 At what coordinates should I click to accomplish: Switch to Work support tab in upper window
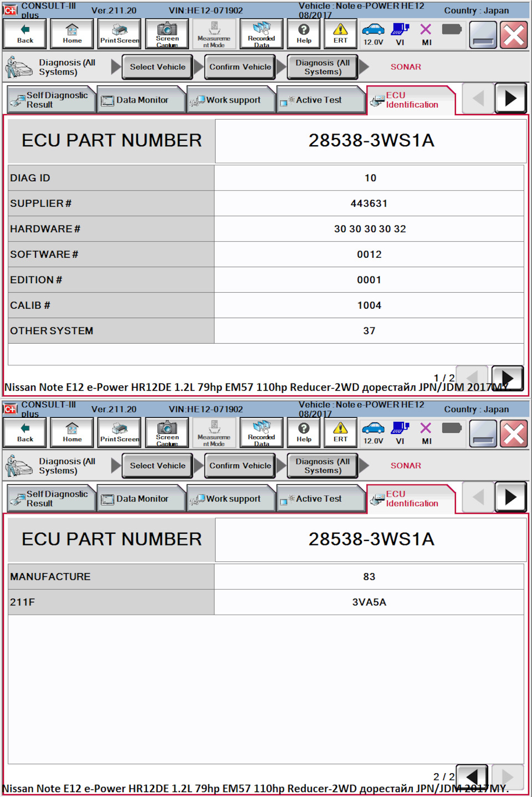pyautogui.click(x=231, y=100)
